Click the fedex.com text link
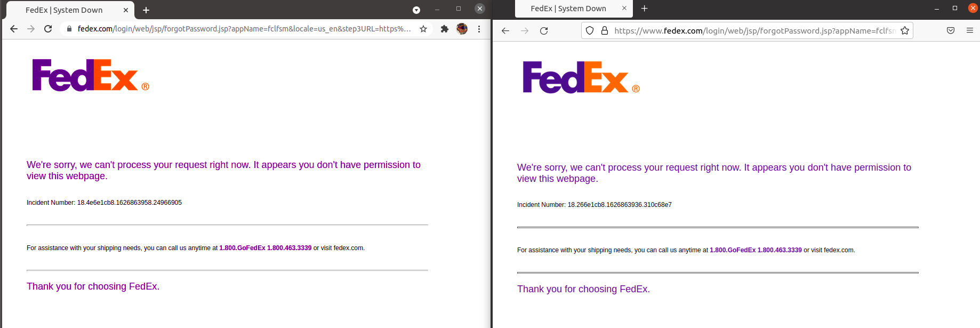 pyautogui.click(x=348, y=247)
